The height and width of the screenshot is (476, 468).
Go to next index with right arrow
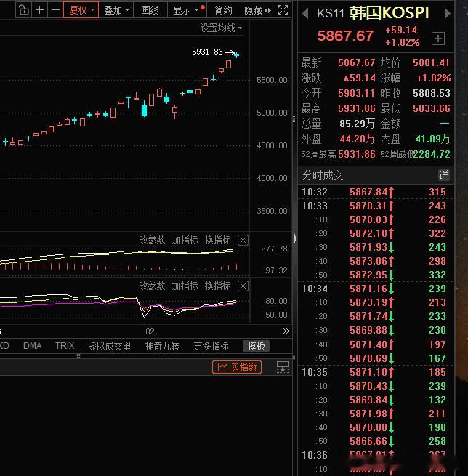[447, 13]
